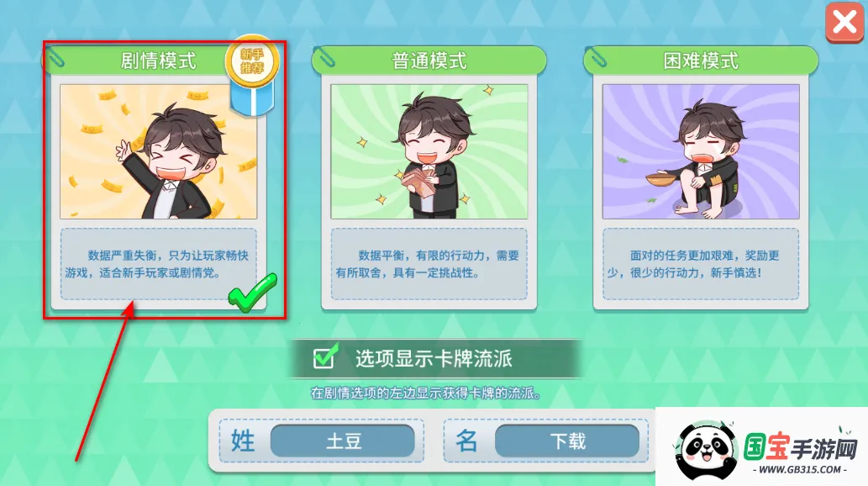The width and height of the screenshot is (868, 486).
Task: Click the 困难模式 description text box
Action: coord(701,264)
